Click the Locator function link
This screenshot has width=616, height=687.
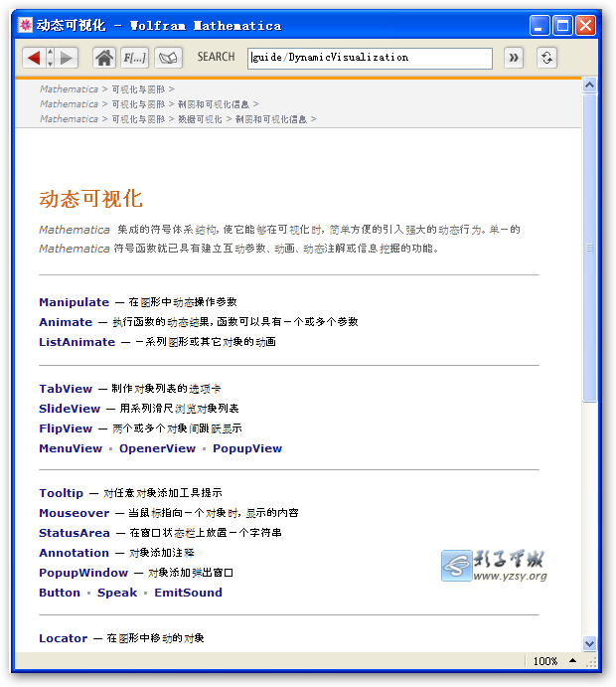pyautogui.click(x=64, y=638)
